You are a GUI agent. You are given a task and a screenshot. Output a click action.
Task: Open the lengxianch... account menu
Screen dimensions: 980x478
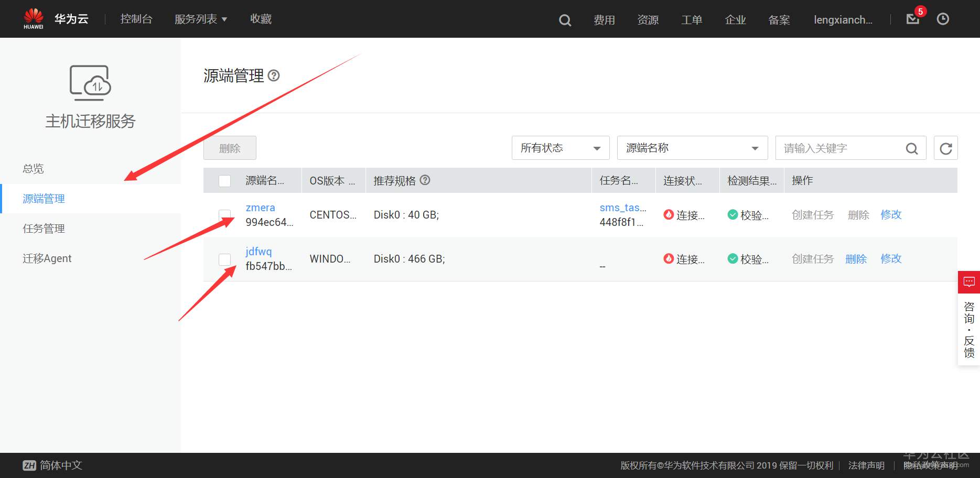(x=843, y=20)
